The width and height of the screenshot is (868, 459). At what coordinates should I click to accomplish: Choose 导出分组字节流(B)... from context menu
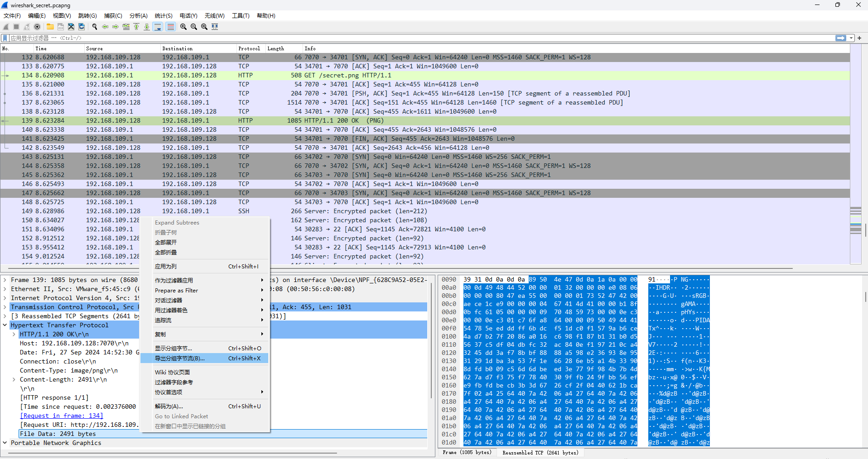pos(180,359)
